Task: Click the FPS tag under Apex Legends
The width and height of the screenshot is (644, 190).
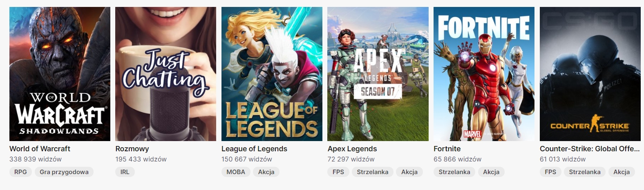Action: 338,172
